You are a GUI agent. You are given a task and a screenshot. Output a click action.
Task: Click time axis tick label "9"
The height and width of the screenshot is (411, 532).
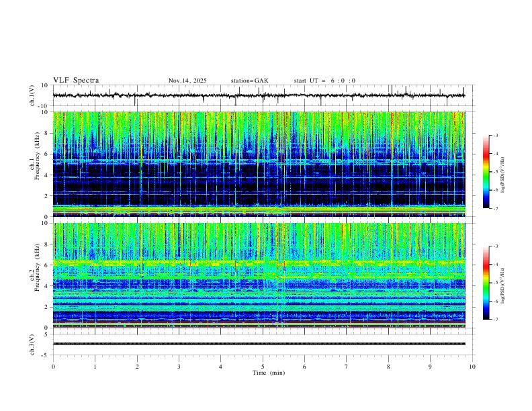point(430,367)
